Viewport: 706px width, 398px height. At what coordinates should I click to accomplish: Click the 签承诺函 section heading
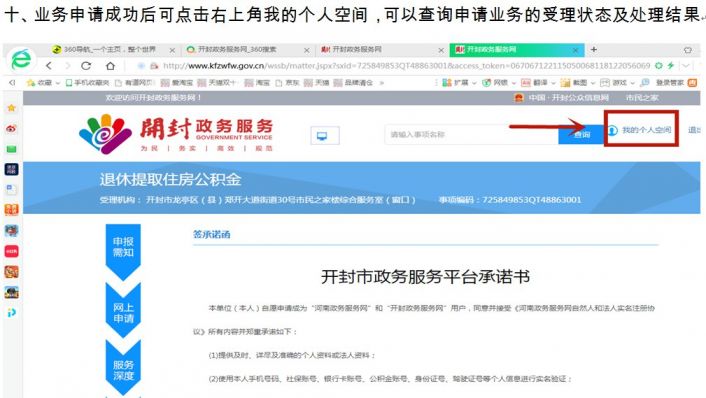[212, 235]
